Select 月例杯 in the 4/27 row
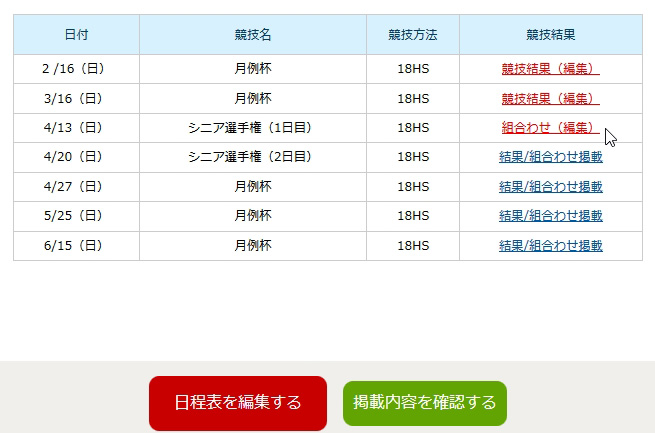This screenshot has width=655, height=433. pos(253,187)
